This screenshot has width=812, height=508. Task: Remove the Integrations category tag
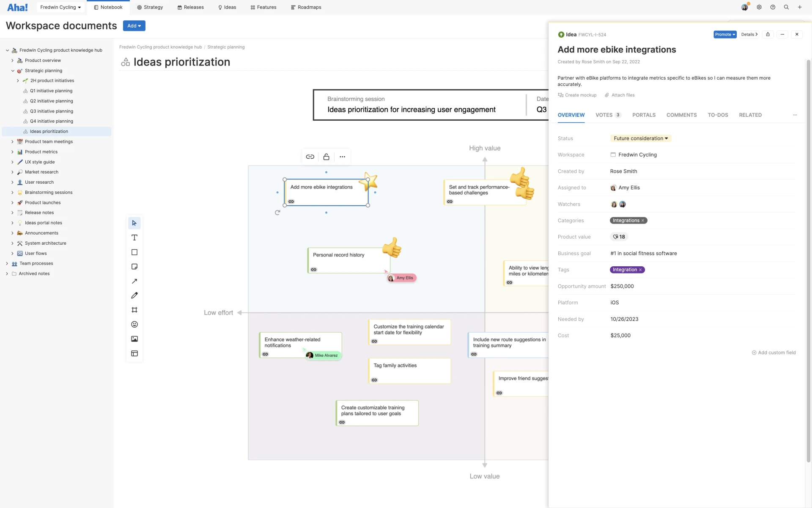tap(643, 221)
